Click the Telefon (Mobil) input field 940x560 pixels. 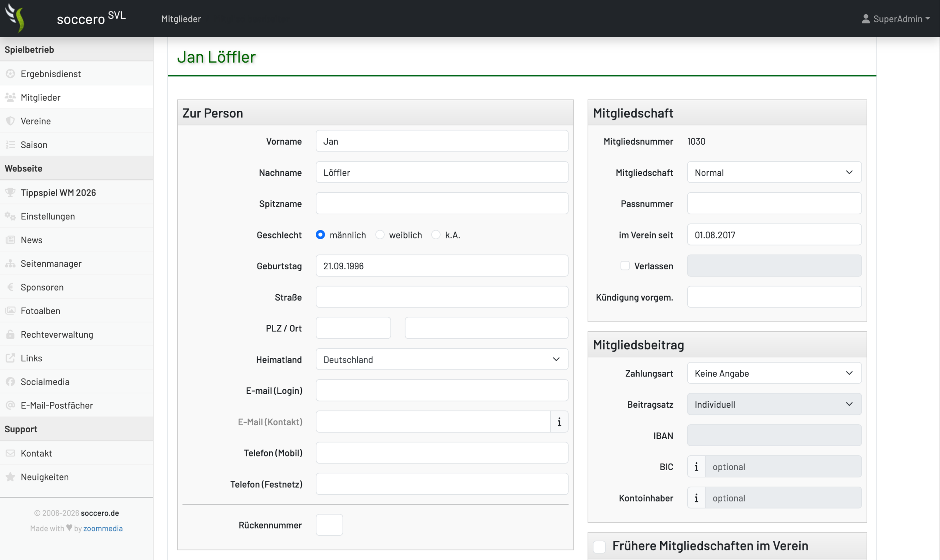(x=442, y=453)
